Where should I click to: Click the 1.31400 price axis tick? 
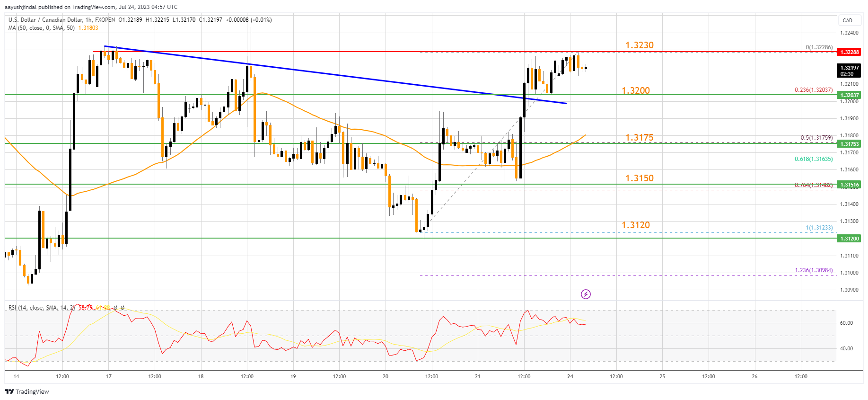(x=849, y=204)
